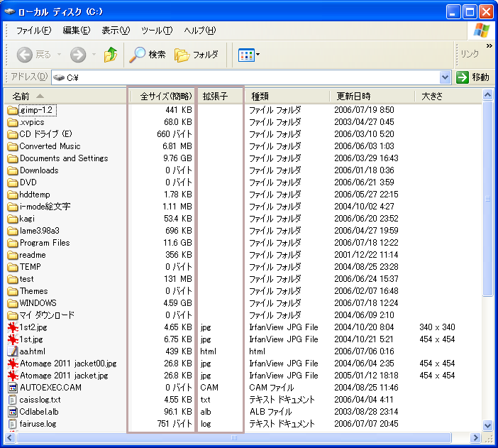498x448 pixels.
Task: Open the Back button history dropdown
Action: tap(60, 55)
